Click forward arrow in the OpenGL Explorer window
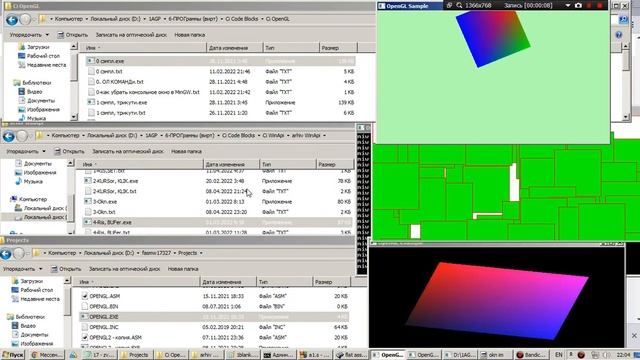The image size is (640, 360). [25, 19]
